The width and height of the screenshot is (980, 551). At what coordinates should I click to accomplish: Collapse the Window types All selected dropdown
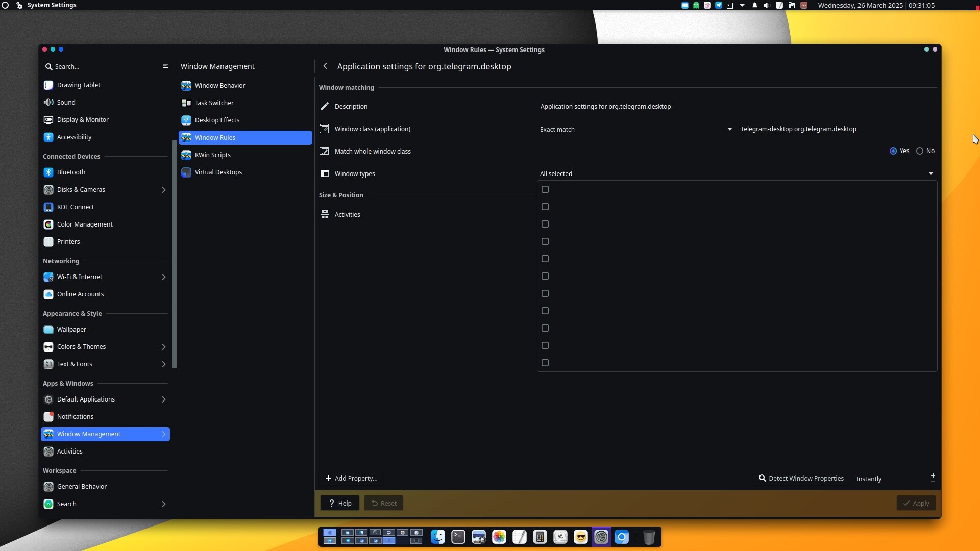tap(737, 173)
